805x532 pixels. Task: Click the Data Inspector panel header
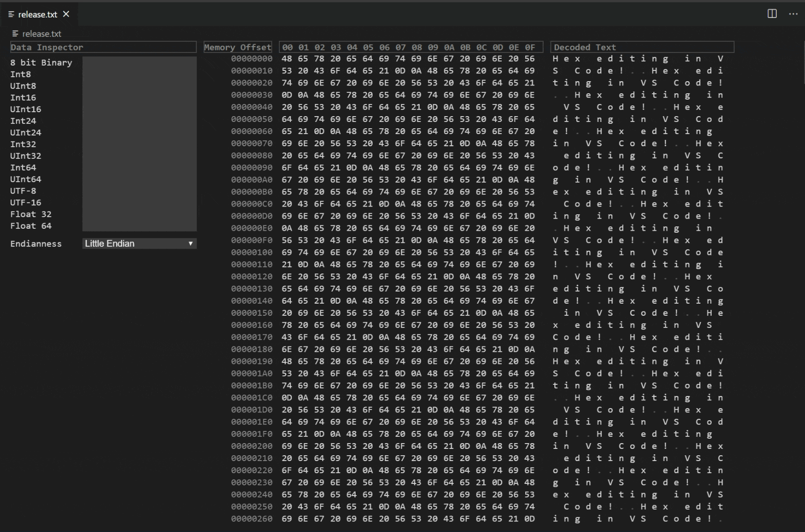(46, 47)
